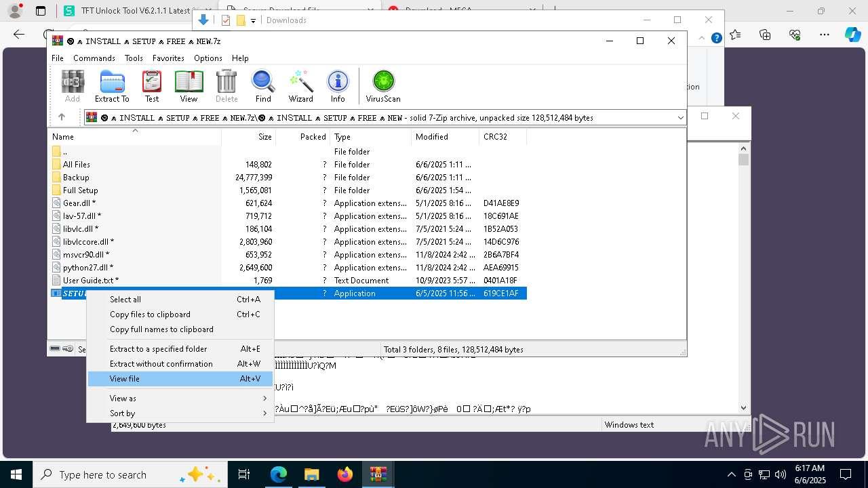Open Edge settings and more ellipsis
The height and width of the screenshot is (488, 868).
coord(825,35)
